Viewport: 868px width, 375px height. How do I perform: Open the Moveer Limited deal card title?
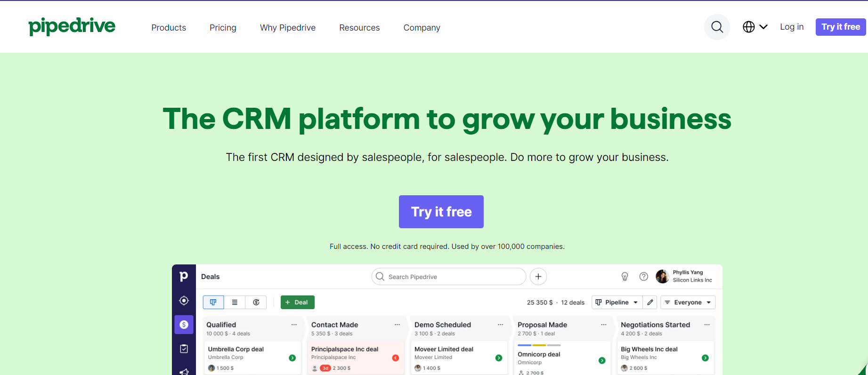[444, 349]
